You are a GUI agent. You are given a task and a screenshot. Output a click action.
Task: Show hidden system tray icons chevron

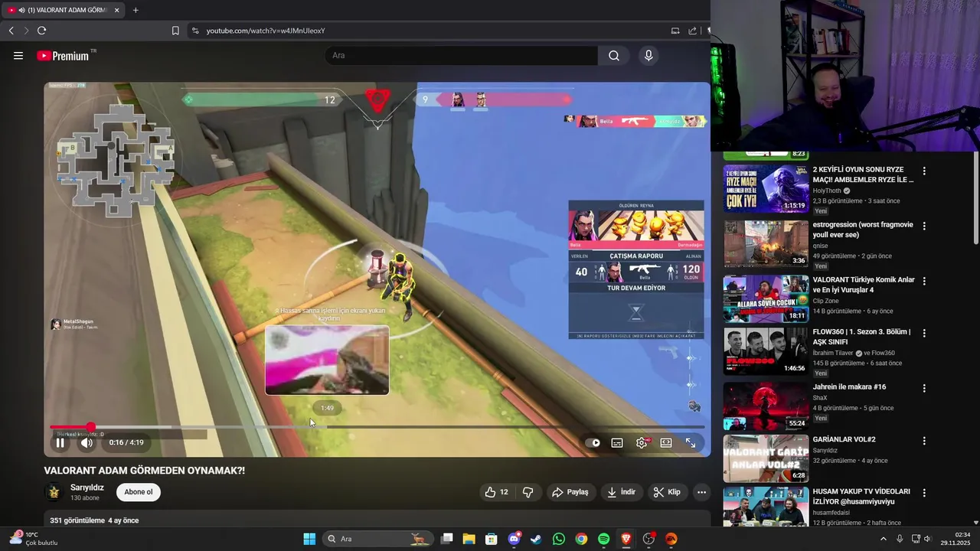click(x=883, y=539)
